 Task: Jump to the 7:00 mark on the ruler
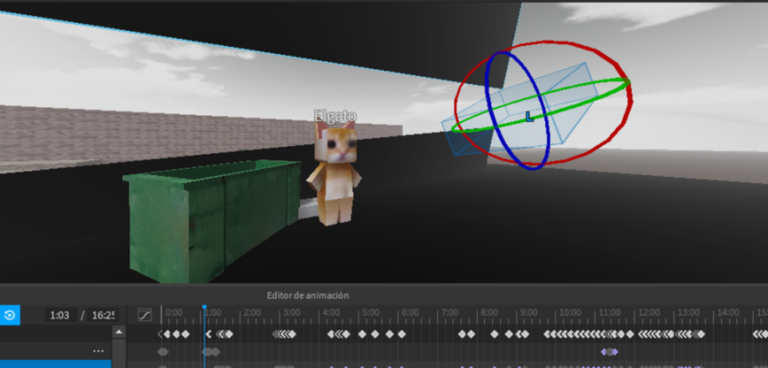450,313
